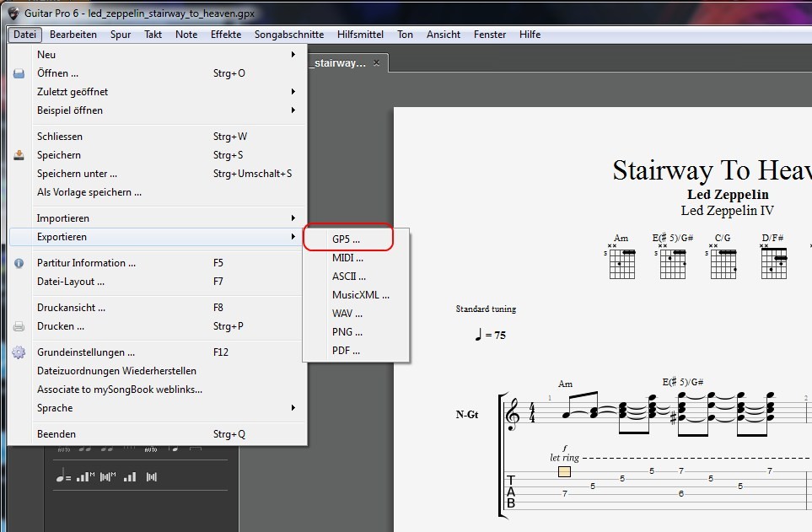The image size is (812, 532).
Task: Export the score as PDF
Action: [x=357, y=351]
